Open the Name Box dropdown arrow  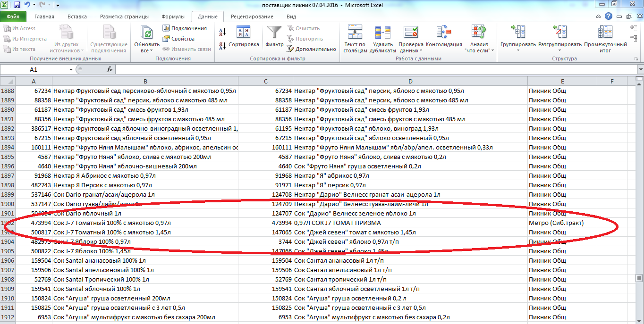pyautogui.click(x=71, y=69)
